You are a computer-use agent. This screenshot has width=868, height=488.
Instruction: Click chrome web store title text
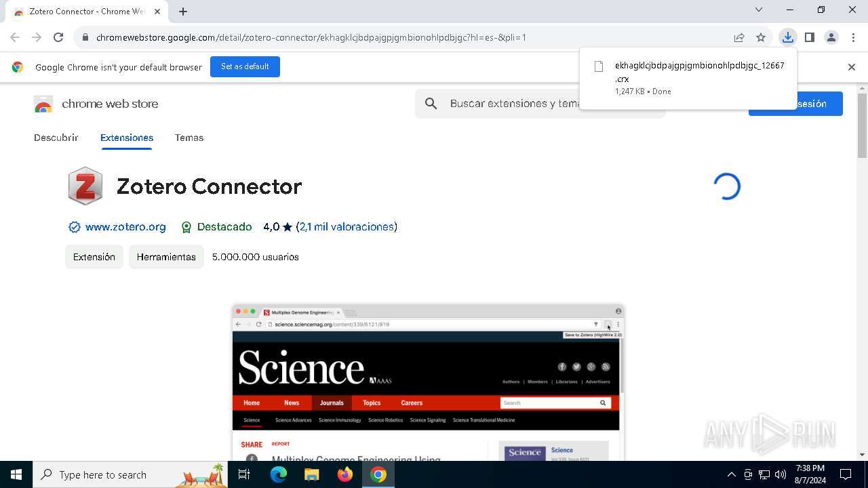[110, 104]
